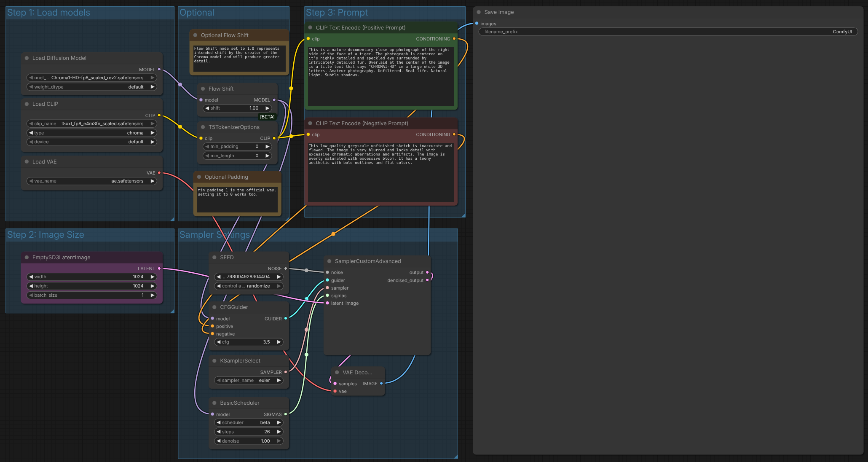Decrease cfg value with left arrow
Screen dimensions: 868x462
[218, 342]
